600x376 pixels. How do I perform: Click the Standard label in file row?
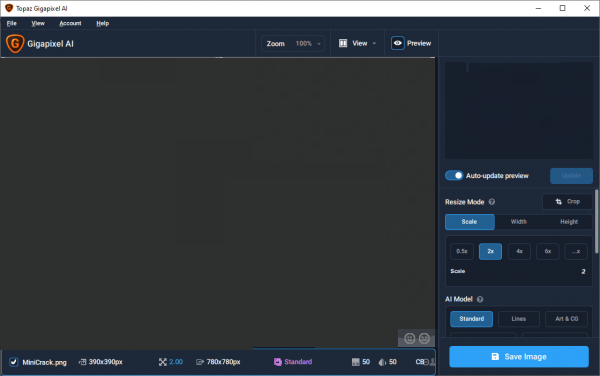click(x=298, y=362)
